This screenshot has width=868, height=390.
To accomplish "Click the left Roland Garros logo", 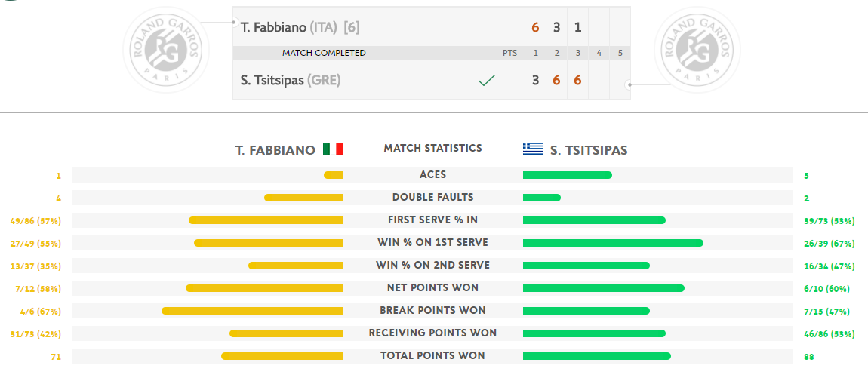I will (166, 50).
